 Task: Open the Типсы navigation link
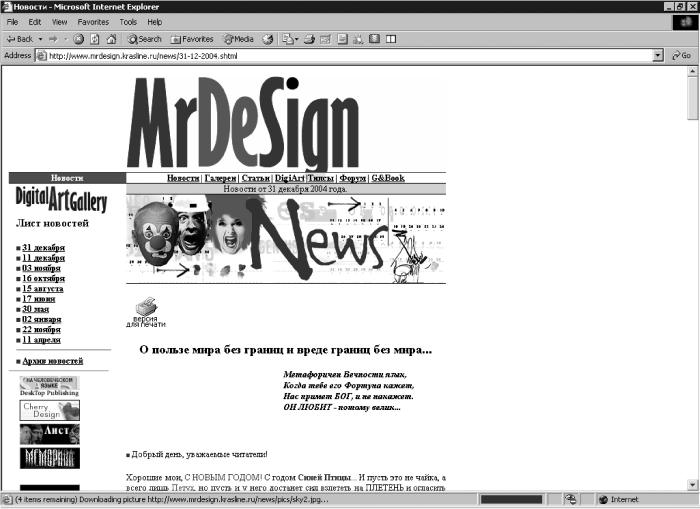click(x=321, y=178)
